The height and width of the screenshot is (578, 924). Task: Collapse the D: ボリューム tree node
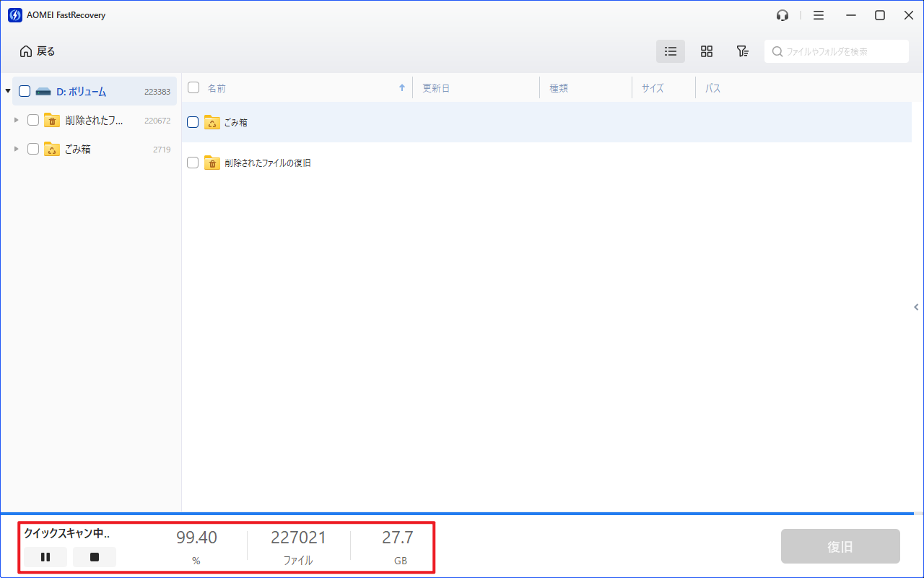click(8, 91)
